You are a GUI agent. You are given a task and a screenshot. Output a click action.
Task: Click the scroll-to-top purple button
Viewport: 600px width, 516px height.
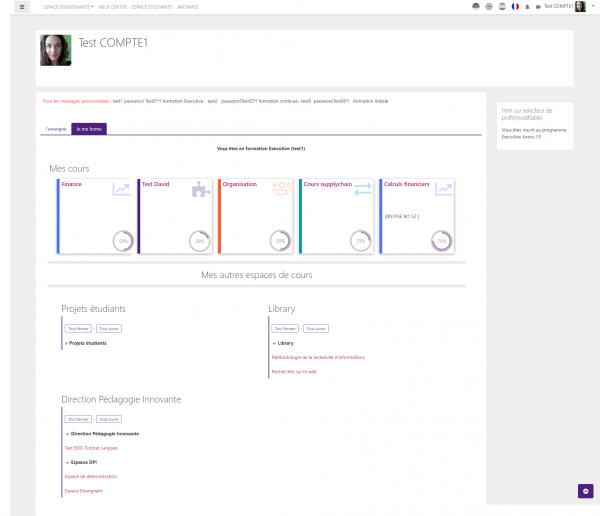click(x=585, y=490)
